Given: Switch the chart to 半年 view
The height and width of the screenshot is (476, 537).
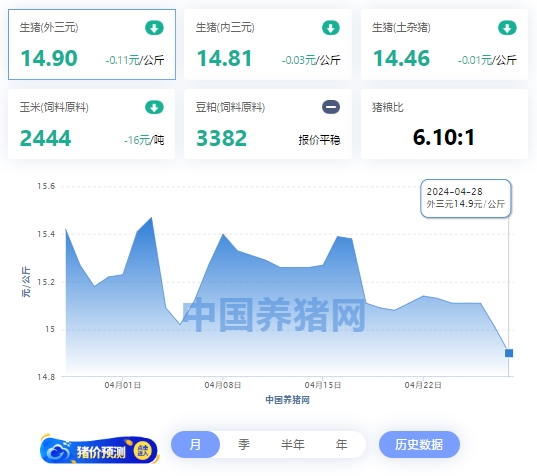Looking at the screenshot, I should point(292,444).
